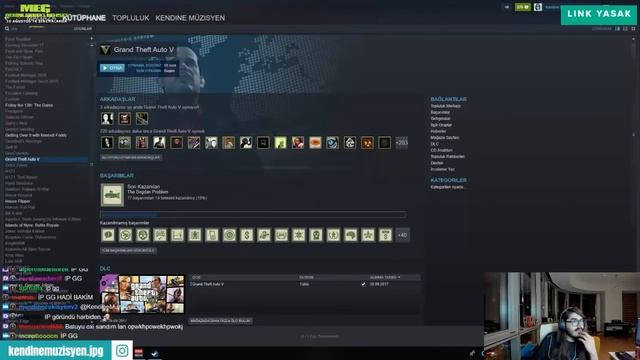Open the KÜTÜPHANE tab

pos(84,18)
